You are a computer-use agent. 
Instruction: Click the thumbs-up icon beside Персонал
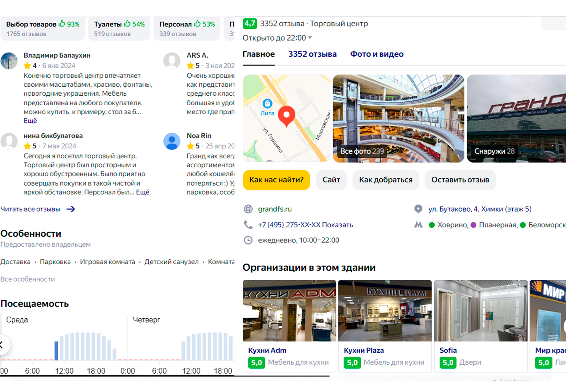click(197, 24)
